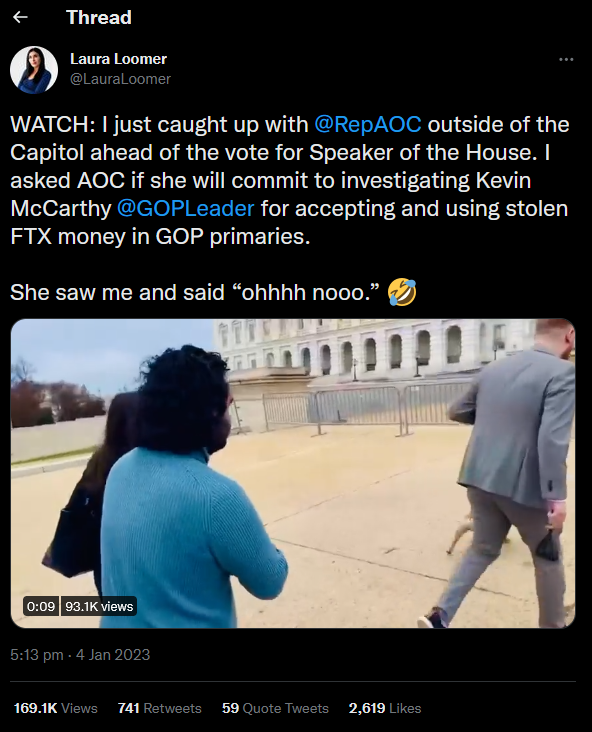
Task: Click the 93.1K views video badge
Action: coord(99,606)
